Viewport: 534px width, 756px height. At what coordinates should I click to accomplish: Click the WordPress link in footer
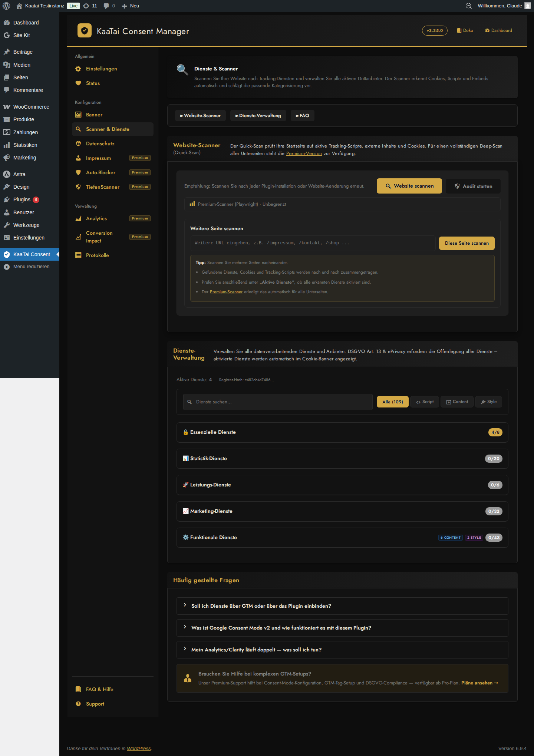[139, 749]
